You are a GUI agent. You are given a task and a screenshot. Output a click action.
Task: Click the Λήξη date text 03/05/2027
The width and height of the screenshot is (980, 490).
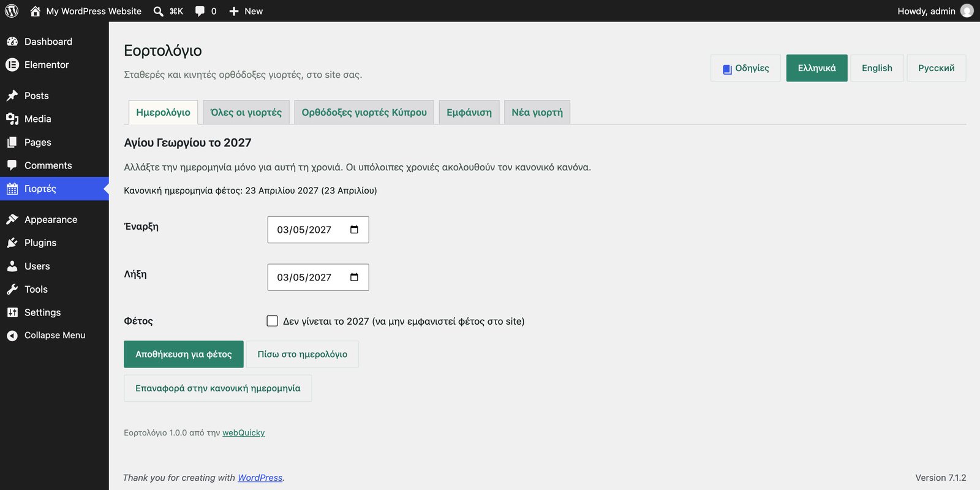304,277
